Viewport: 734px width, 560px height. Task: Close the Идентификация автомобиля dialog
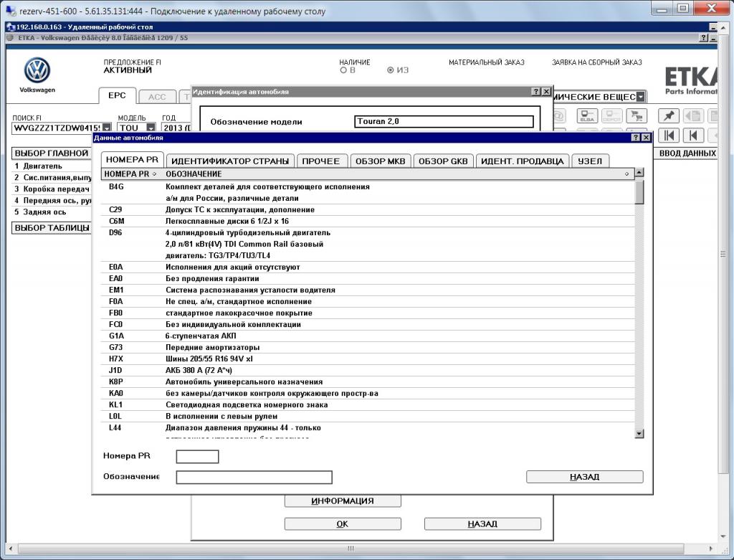pyautogui.click(x=546, y=92)
